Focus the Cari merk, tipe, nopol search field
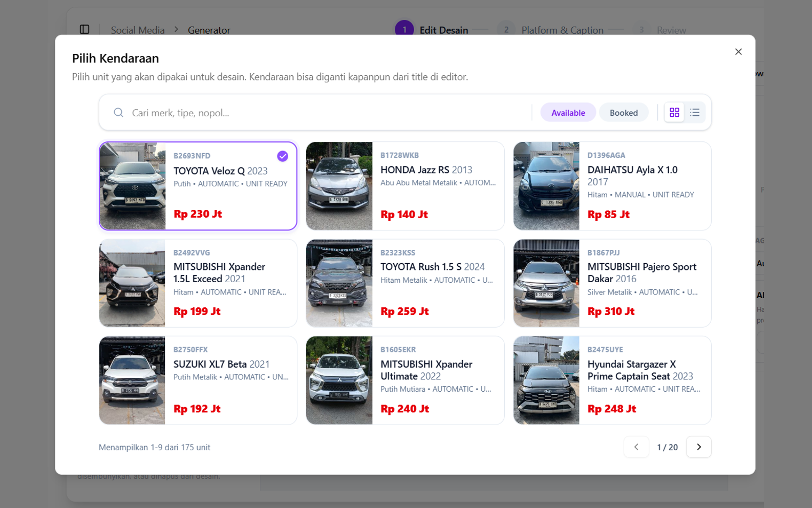This screenshot has width=812, height=508. click(328, 113)
